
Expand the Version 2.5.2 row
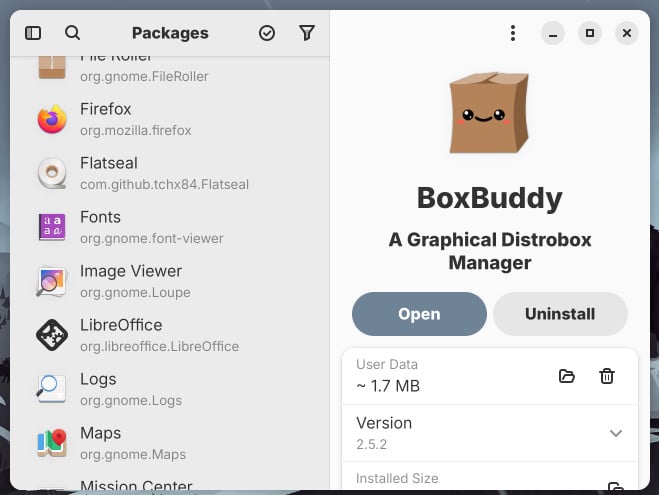pos(490,433)
